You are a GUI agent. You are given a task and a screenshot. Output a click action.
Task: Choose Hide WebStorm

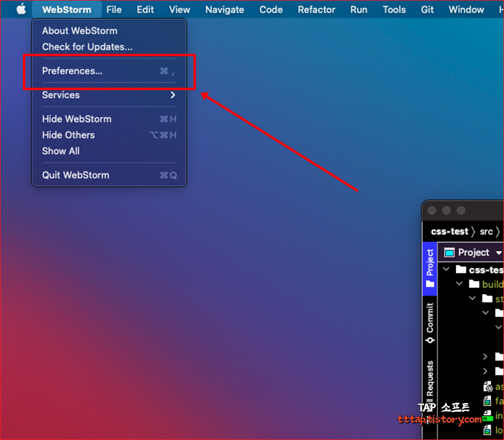[x=109, y=119]
